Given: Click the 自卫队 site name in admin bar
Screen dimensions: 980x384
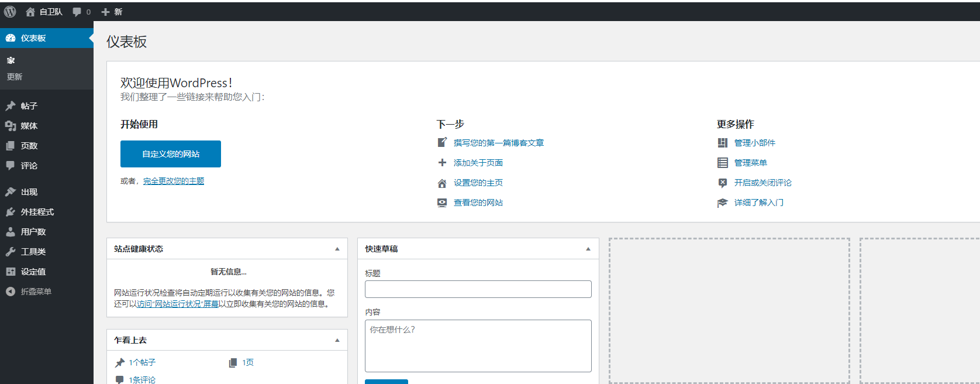Looking at the screenshot, I should [x=51, y=12].
